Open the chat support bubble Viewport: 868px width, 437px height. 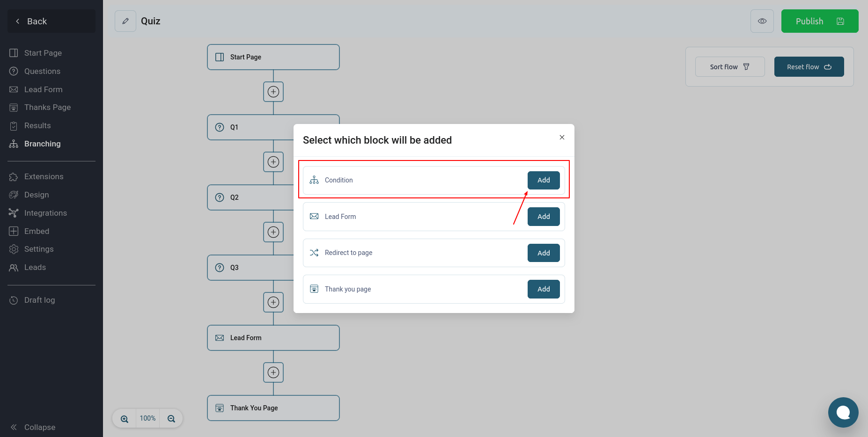click(x=843, y=412)
